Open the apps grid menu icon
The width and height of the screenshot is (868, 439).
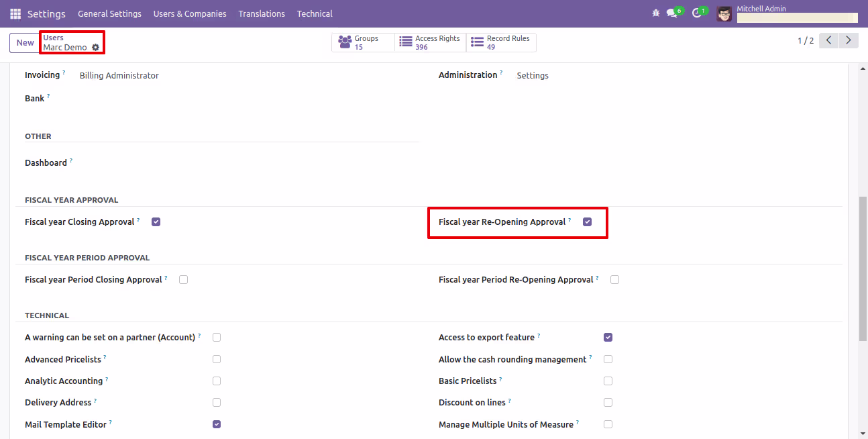click(15, 13)
